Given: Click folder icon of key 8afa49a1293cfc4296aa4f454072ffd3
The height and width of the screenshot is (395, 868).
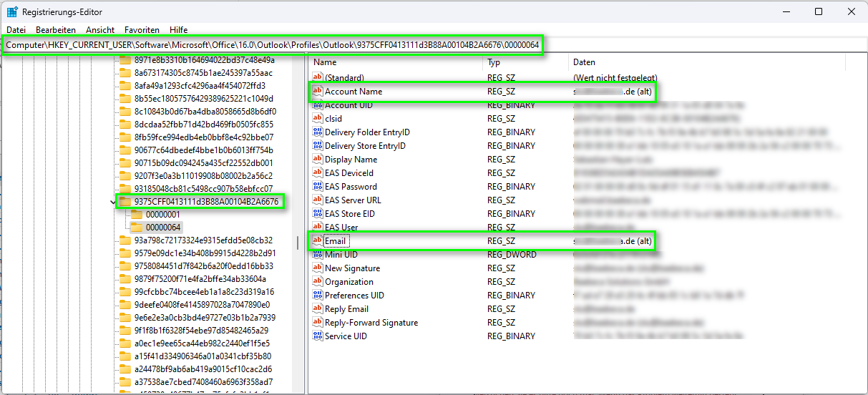Looking at the screenshot, I should pyautogui.click(x=125, y=86).
